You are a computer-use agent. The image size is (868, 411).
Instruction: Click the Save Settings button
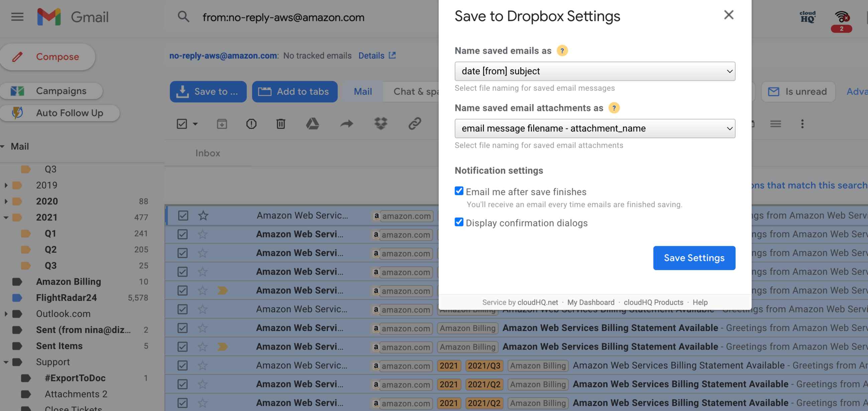click(x=694, y=258)
